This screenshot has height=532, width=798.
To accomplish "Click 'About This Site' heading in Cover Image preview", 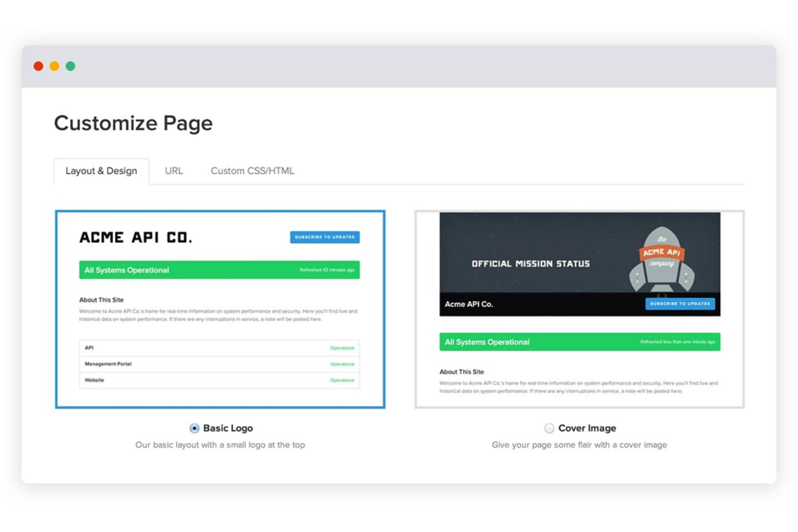I will click(462, 372).
